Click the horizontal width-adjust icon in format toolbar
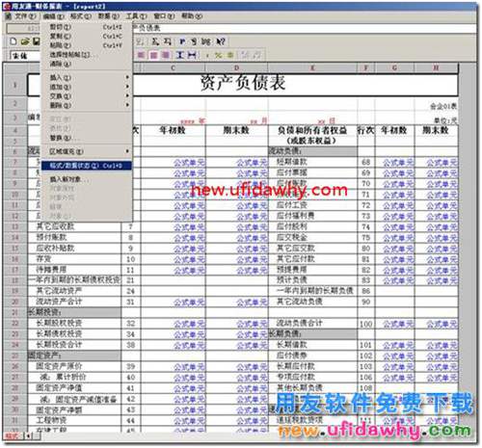This screenshot has width=482, height=448. [192, 55]
